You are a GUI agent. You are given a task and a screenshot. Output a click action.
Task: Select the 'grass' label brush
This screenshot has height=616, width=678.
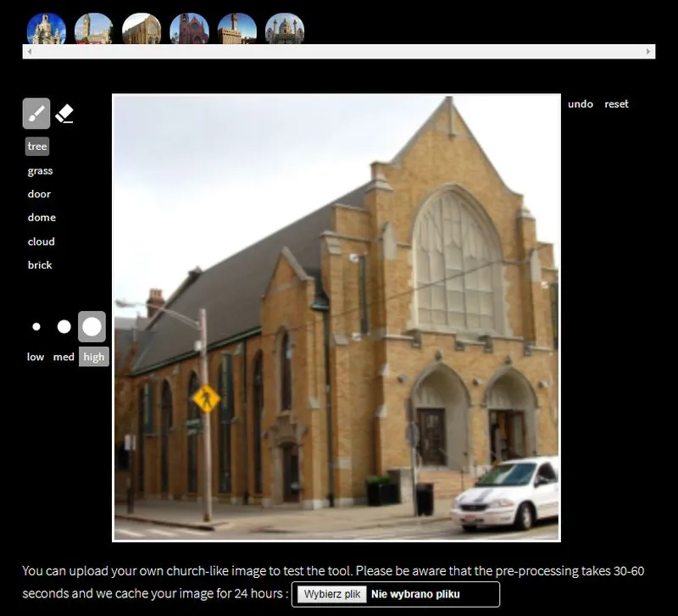point(40,170)
